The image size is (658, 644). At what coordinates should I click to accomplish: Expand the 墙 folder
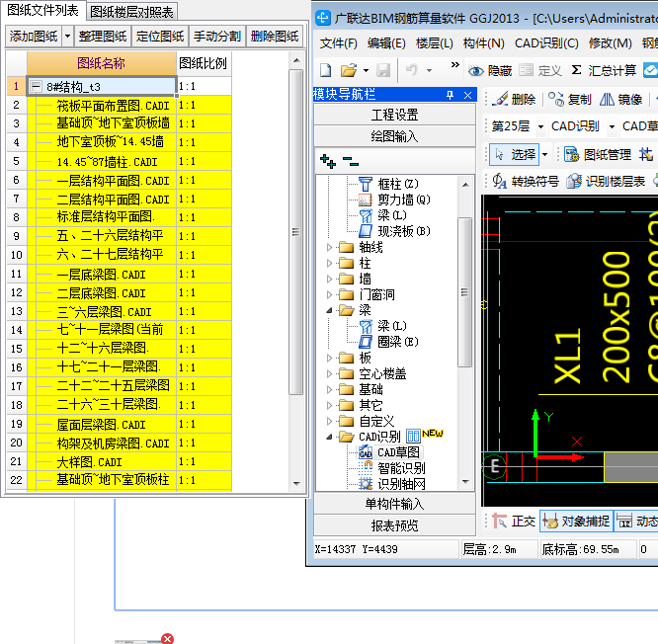pos(329,279)
